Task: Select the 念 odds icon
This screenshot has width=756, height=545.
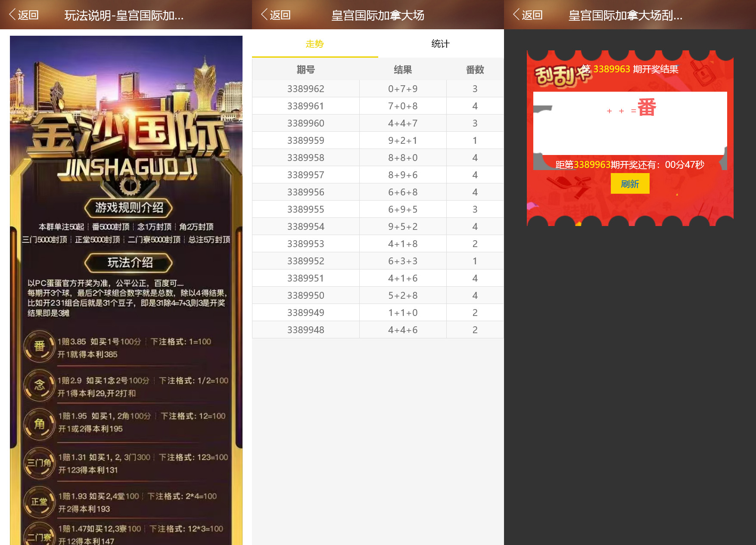Action: point(39,385)
